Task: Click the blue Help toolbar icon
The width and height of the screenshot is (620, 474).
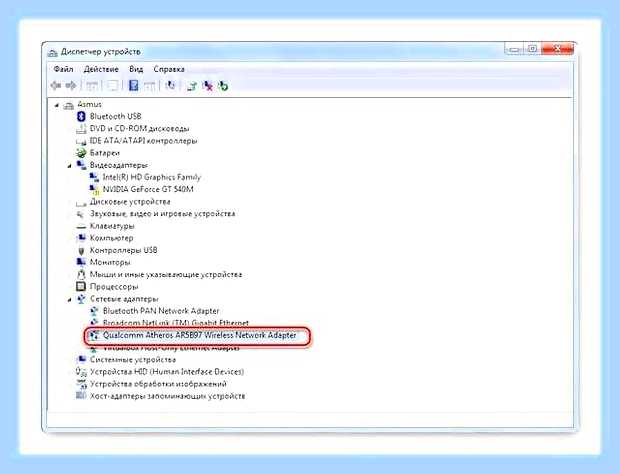Action: coord(134,85)
